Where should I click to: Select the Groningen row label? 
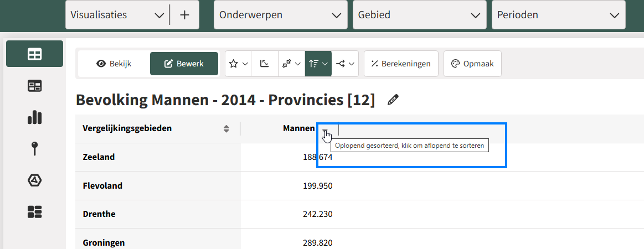click(104, 243)
